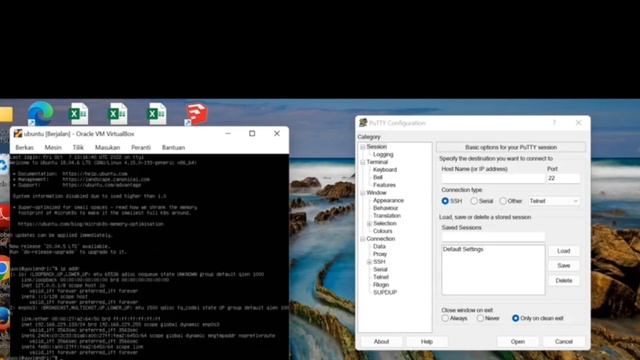Select Rlogin in the category tree
Screen dimensions: 640x360
point(381,284)
